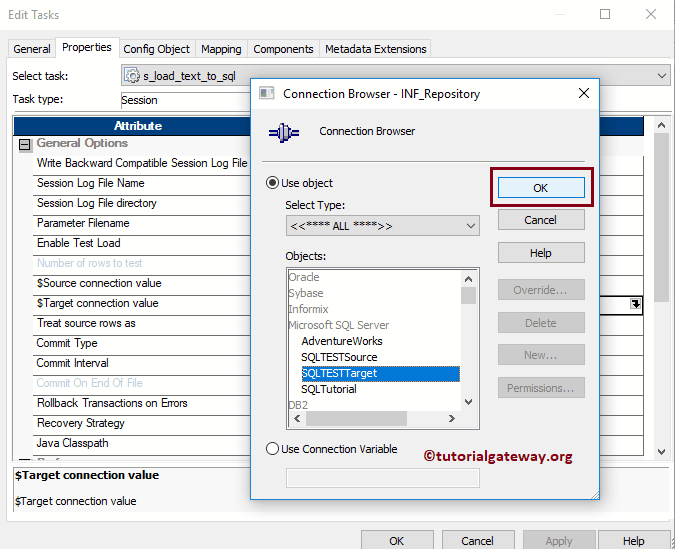Click the Objects list scroll up arrow
The width and height of the screenshot is (675, 549).
tap(468, 279)
